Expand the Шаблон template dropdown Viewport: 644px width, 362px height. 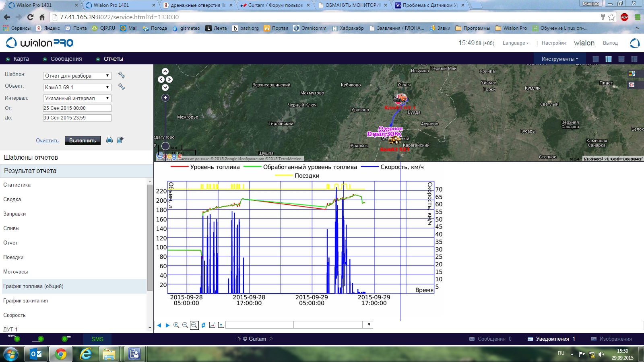click(77, 76)
